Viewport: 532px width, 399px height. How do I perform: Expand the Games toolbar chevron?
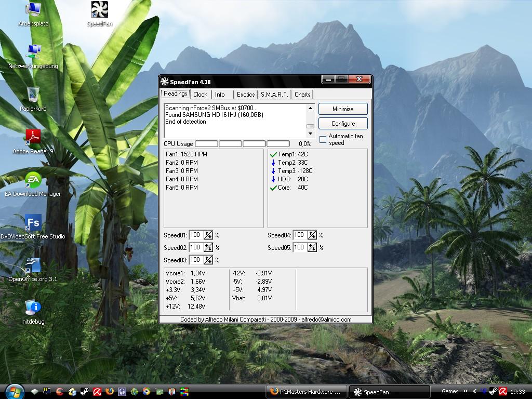[x=465, y=391]
